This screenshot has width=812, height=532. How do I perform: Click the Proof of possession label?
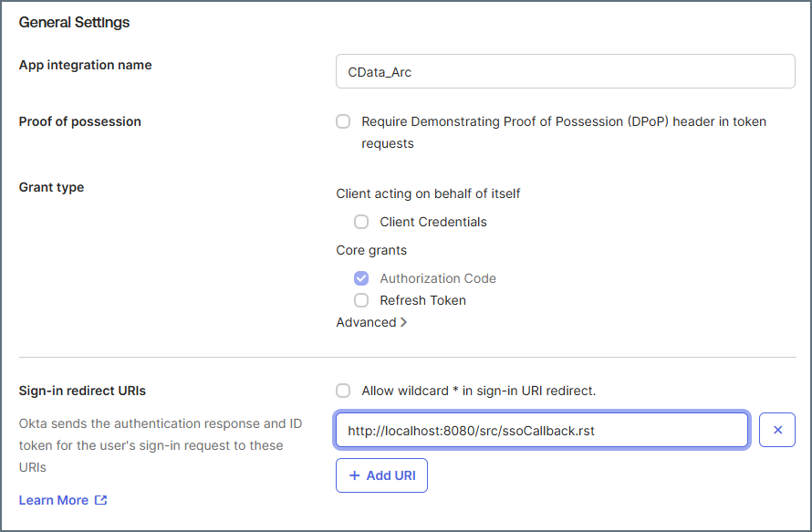click(79, 121)
